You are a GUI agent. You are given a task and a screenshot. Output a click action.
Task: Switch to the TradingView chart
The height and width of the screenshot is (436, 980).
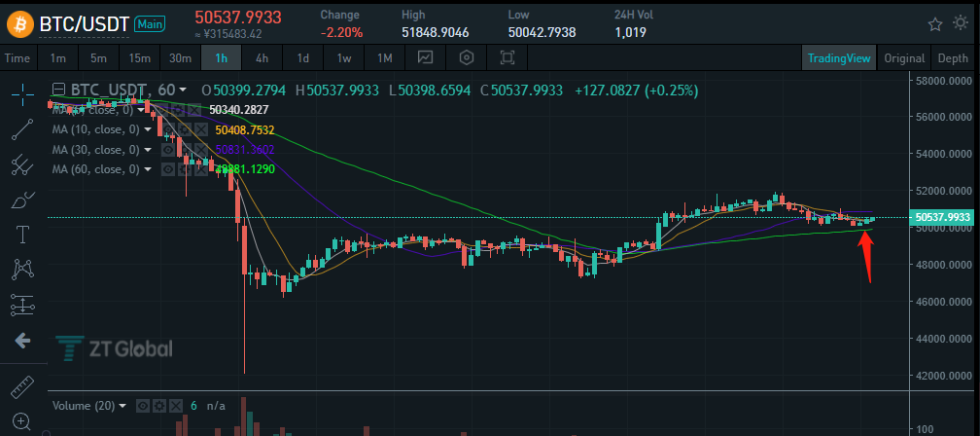839,58
